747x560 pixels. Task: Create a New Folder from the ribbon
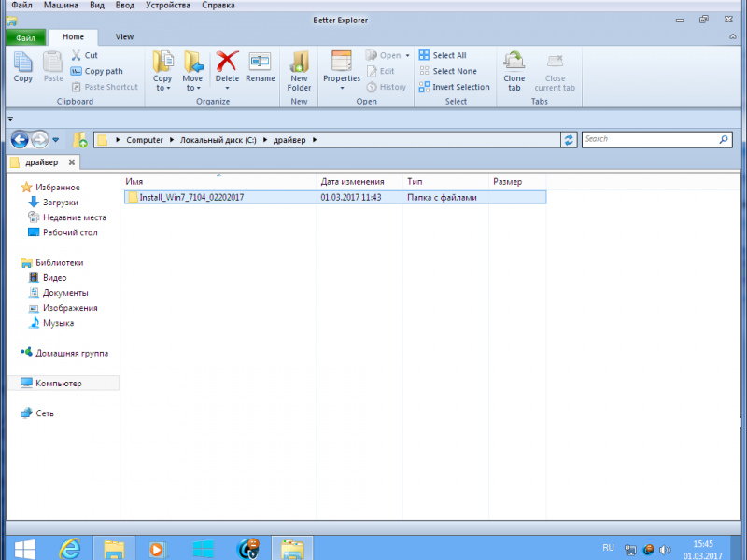299,71
